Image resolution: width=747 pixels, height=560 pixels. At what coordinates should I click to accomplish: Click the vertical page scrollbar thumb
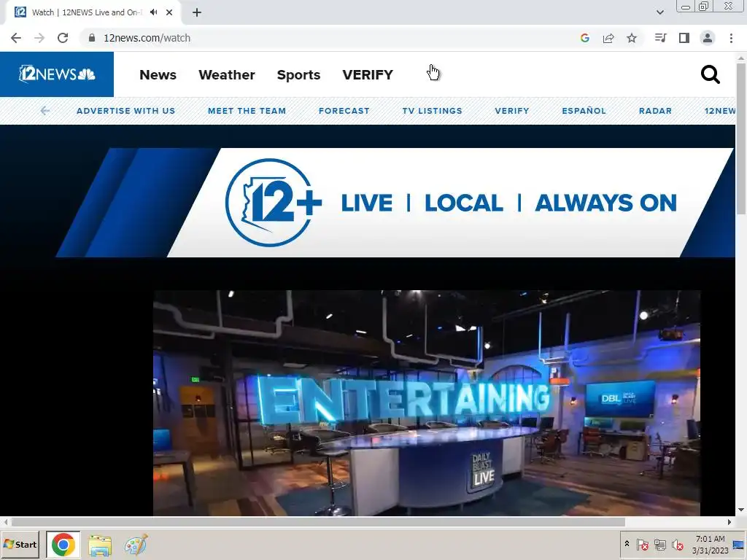click(x=741, y=138)
